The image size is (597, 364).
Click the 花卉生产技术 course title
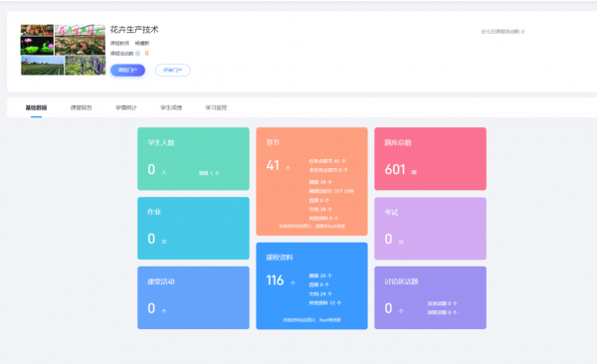pyautogui.click(x=134, y=30)
